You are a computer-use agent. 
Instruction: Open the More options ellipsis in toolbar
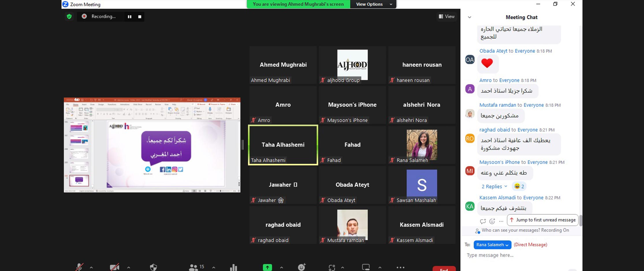[400, 267]
